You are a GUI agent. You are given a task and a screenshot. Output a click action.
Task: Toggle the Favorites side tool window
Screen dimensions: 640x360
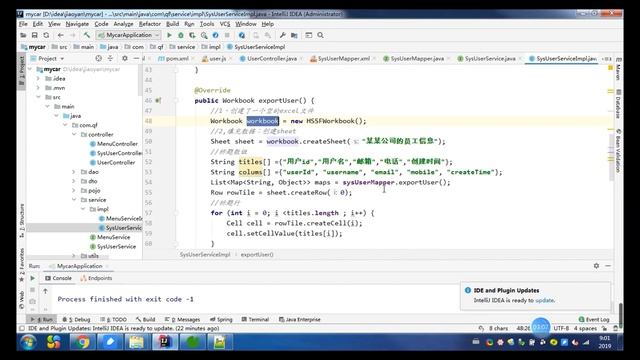pyautogui.click(x=22, y=264)
